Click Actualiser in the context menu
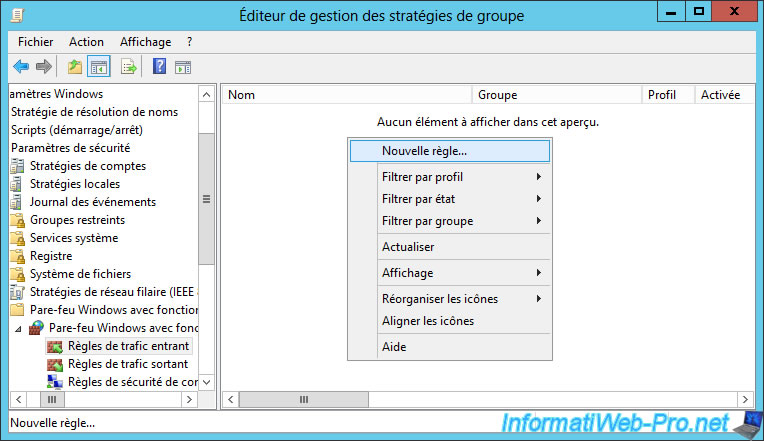The height and width of the screenshot is (441, 764). (x=408, y=247)
